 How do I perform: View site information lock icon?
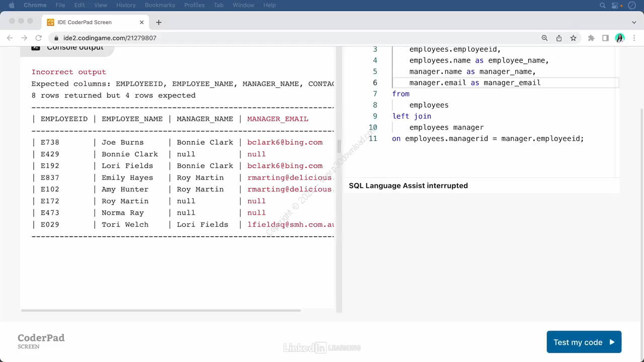[x=56, y=38]
